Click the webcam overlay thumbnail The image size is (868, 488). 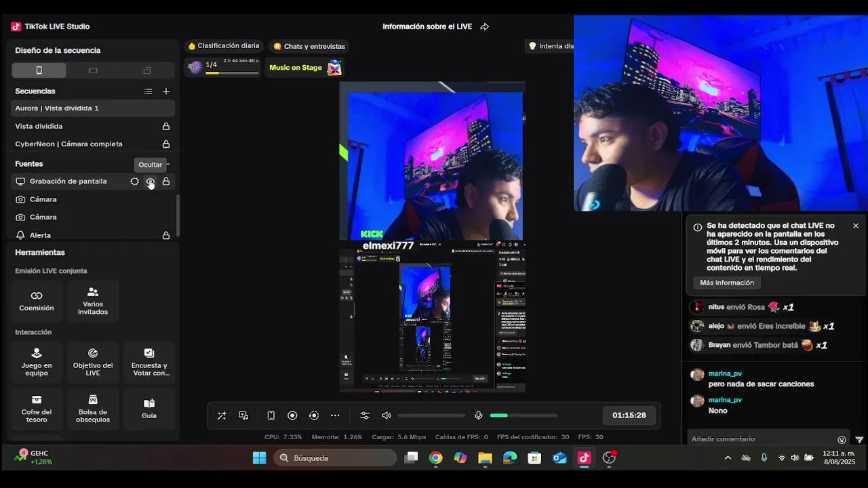pos(721,113)
